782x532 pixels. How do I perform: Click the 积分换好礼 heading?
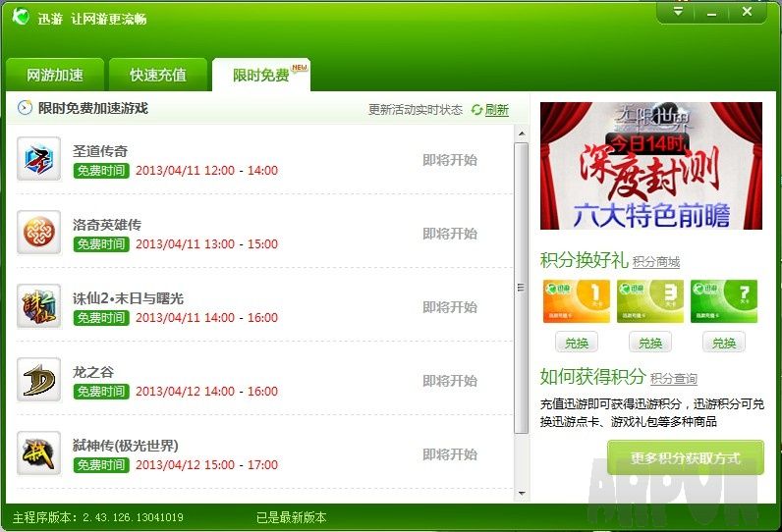[584, 259]
